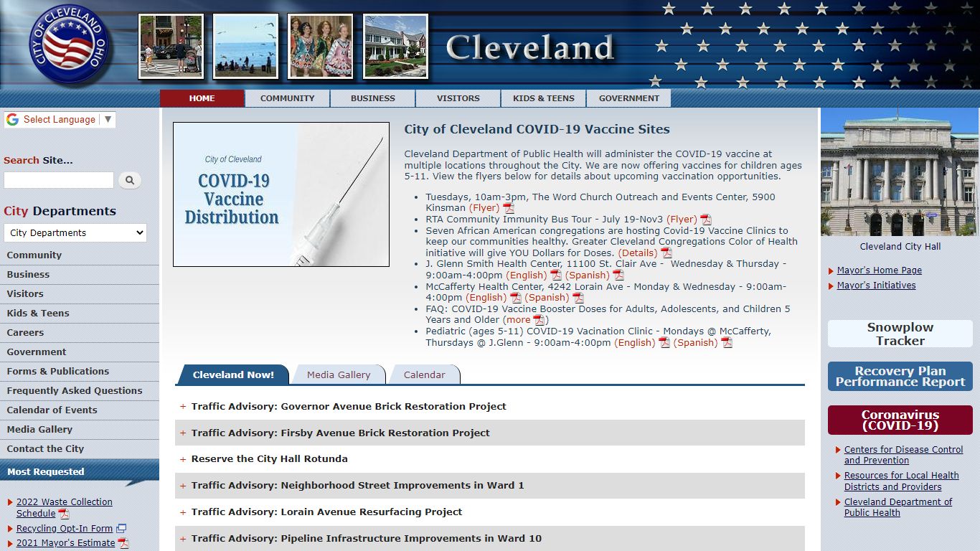The image size is (980, 551).
Task: Click external link icon beside Recycling Opt-In Form
Action: point(121,529)
